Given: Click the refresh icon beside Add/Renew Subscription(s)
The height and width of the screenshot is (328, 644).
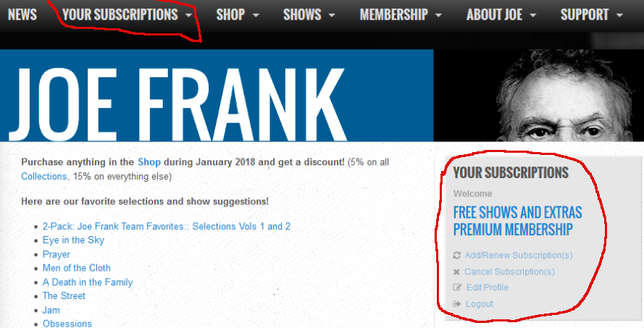Looking at the screenshot, I should [456, 256].
